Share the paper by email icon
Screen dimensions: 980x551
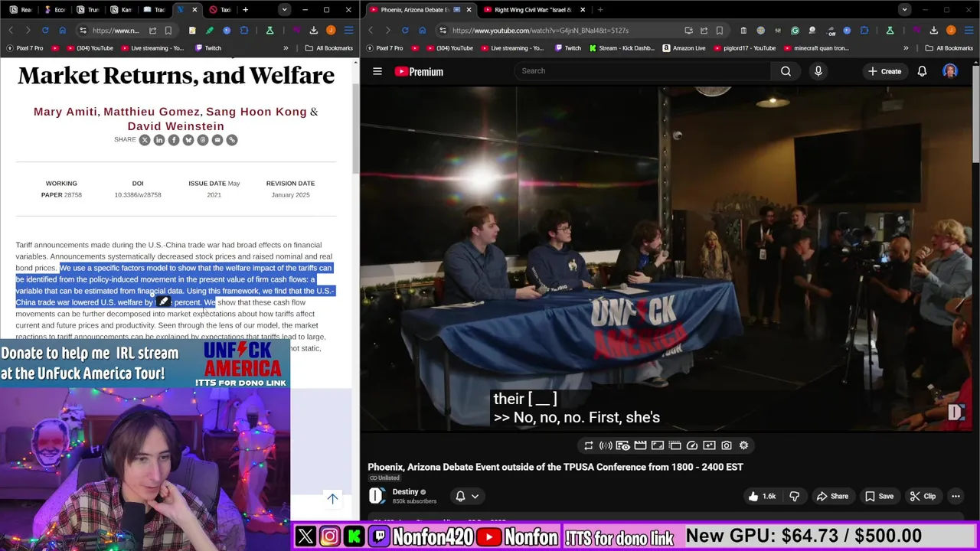point(217,140)
